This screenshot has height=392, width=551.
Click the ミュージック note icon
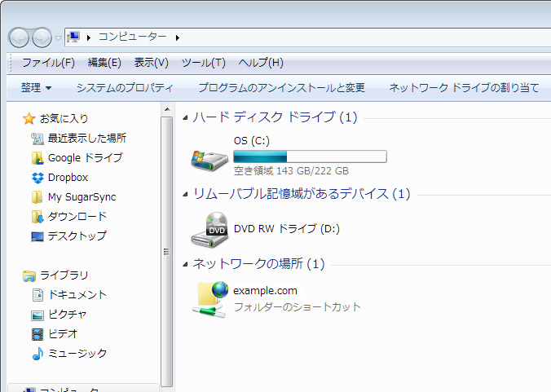click(x=37, y=354)
